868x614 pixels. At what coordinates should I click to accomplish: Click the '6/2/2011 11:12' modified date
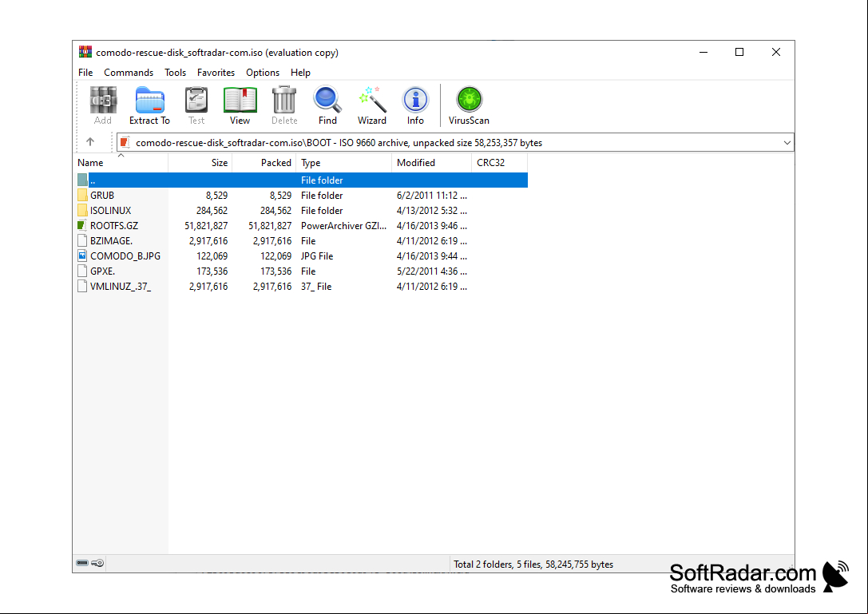432,195
